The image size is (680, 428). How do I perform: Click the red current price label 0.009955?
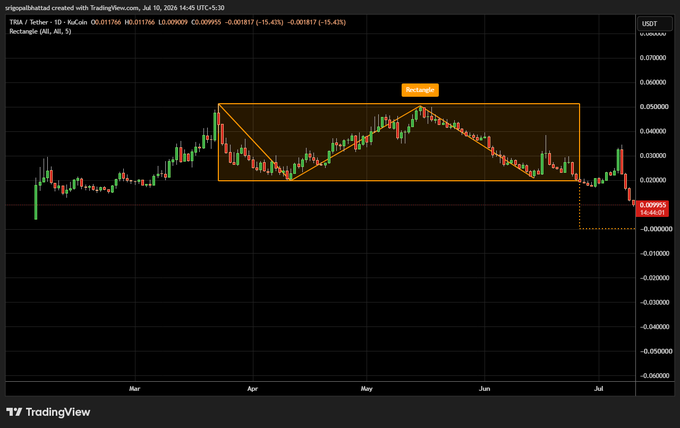(653, 205)
